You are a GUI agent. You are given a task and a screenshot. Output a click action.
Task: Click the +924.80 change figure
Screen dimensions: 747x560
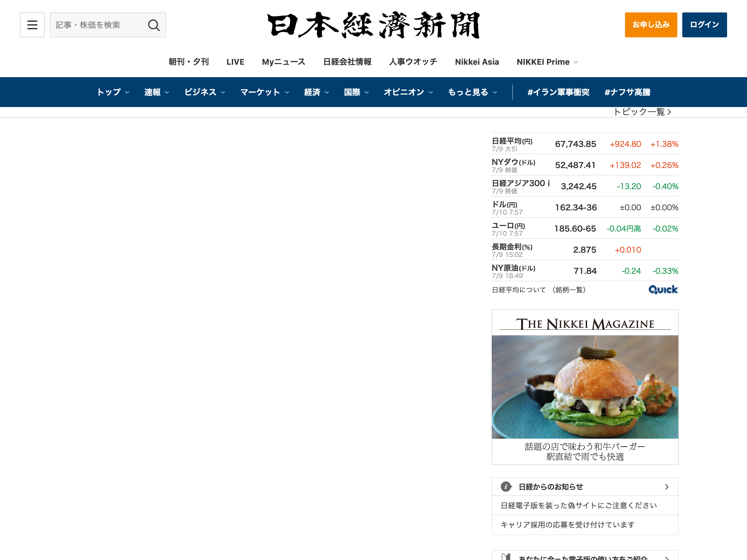625,144
